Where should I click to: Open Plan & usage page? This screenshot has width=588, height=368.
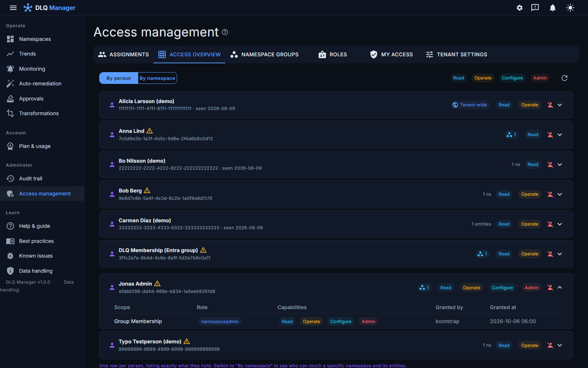(x=42, y=146)
